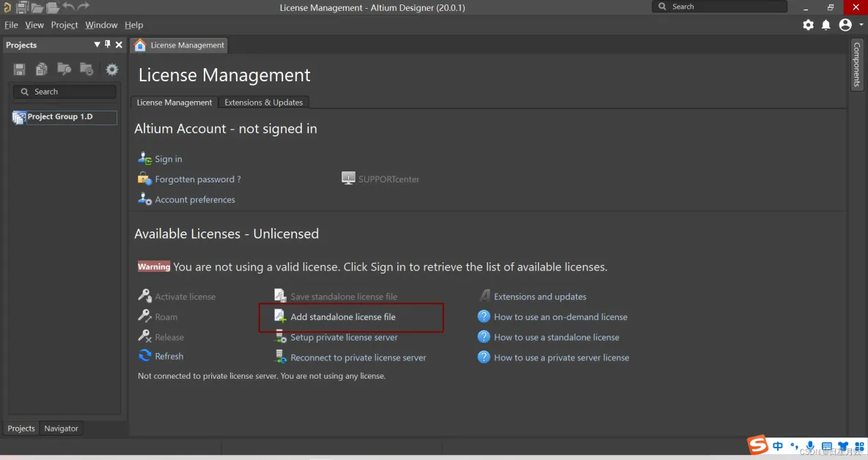Click the Save standalone license file icon

tap(280, 296)
